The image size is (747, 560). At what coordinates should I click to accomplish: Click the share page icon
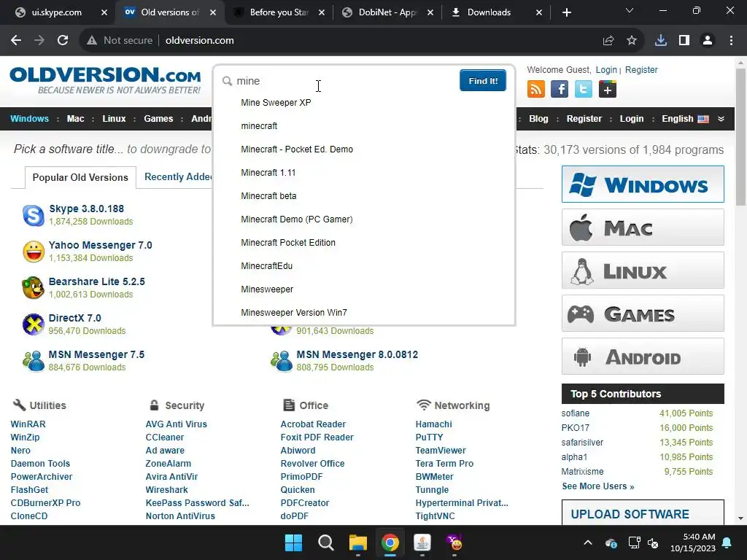click(608, 41)
